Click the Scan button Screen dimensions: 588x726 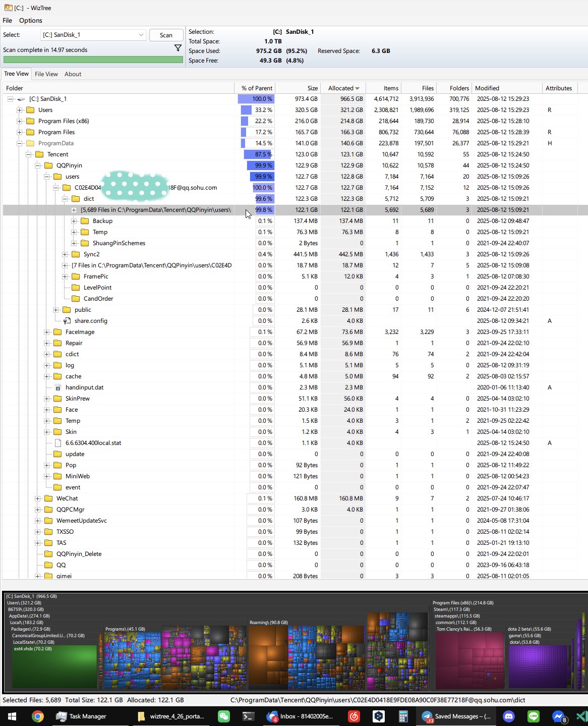tap(166, 35)
